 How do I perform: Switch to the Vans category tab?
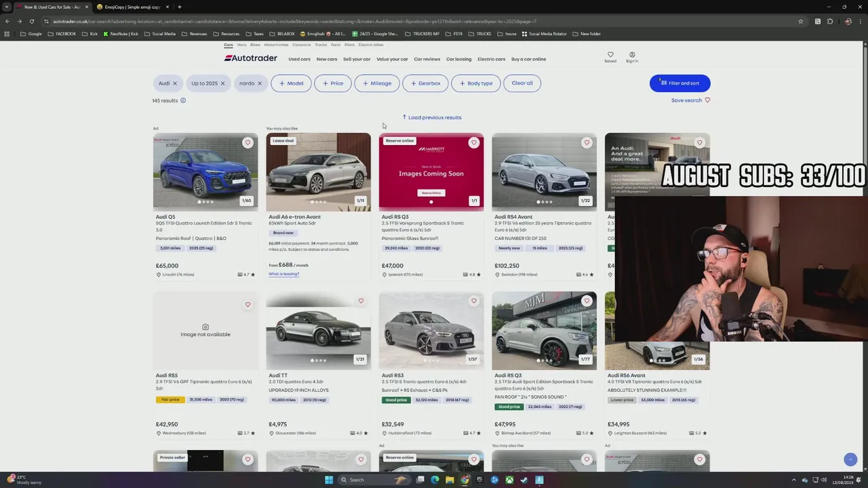241,45
